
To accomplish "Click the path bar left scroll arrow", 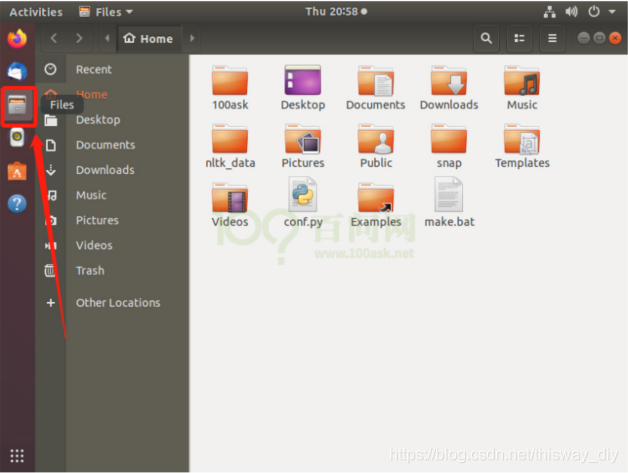I will (x=107, y=38).
